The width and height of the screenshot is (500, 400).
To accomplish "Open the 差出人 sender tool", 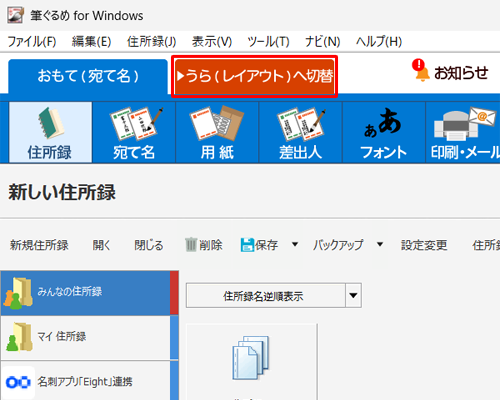I will coord(300,132).
